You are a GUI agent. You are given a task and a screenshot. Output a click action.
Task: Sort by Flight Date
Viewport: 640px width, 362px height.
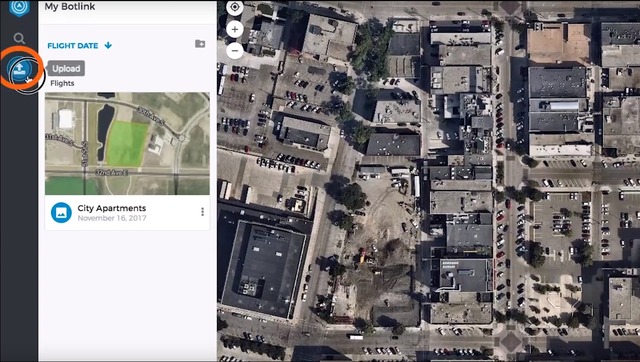[73, 46]
